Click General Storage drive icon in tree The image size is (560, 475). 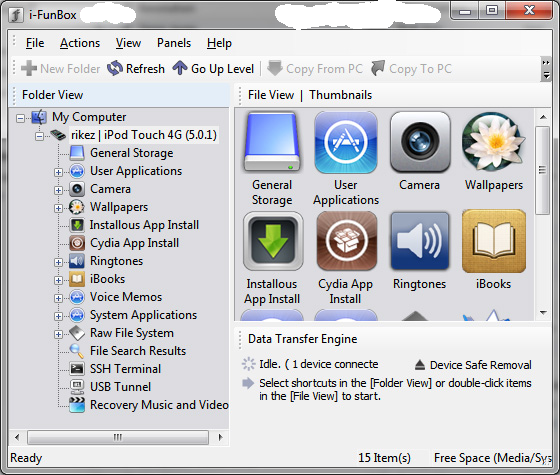pos(77,153)
